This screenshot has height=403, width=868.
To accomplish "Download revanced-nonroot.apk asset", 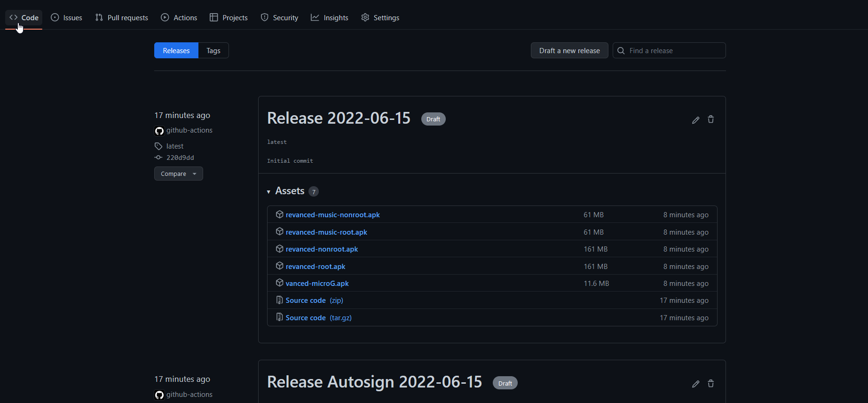I will click(322, 249).
